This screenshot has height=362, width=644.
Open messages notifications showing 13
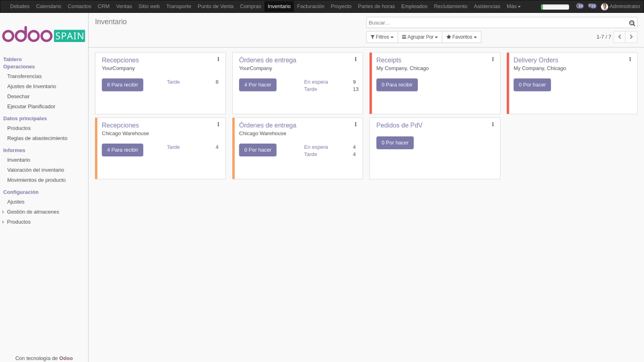[x=592, y=6]
